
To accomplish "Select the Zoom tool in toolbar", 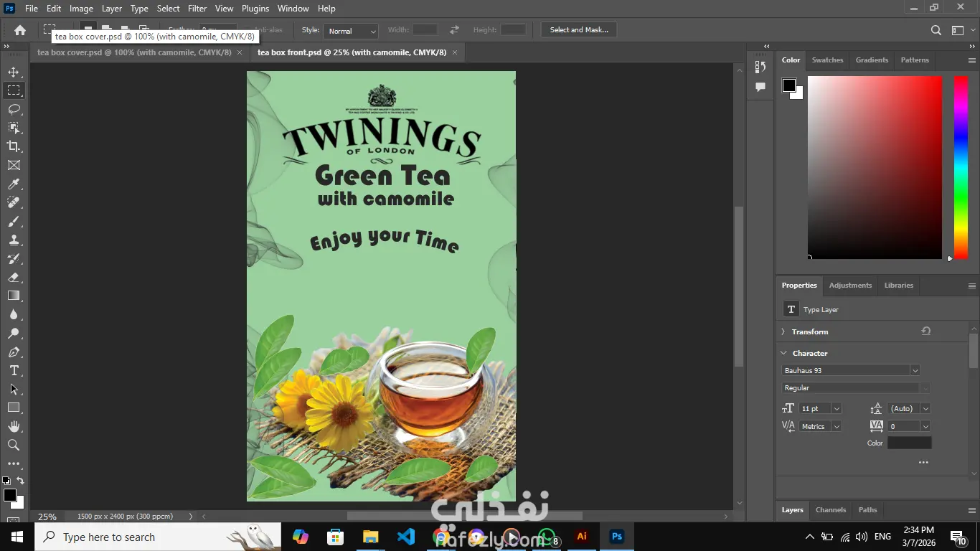I will click(14, 445).
